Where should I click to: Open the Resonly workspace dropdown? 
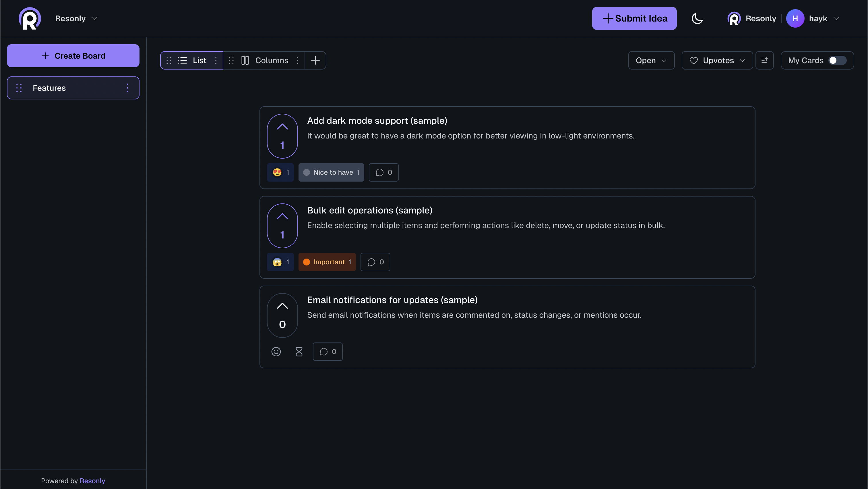(75, 18)
